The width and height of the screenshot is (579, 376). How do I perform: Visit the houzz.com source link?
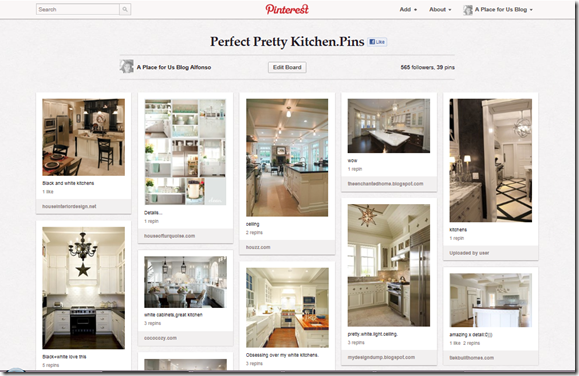click(258, 247)
